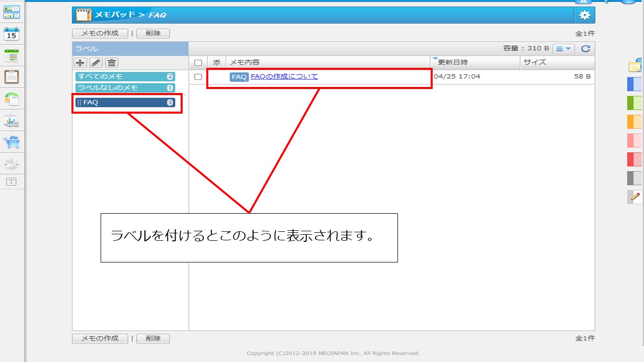Open memo pad settings with the white gear
Image resolution: width=644 pixels, height=362 pixels.
point(584,15)
